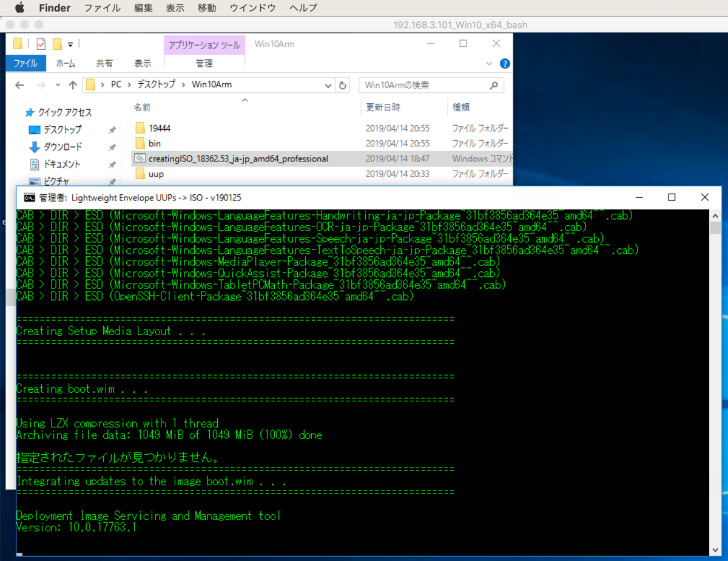Sort by 名前 column header
The image size is (728, 561).
143,107
